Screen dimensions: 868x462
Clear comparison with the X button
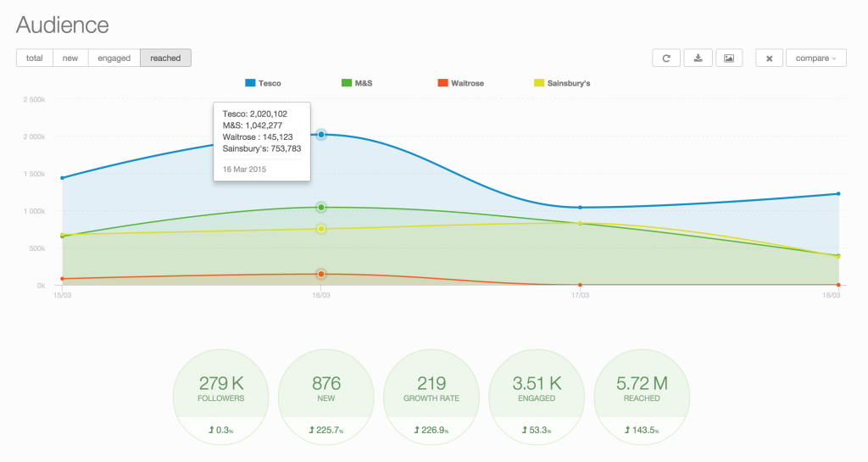(769, 58)
